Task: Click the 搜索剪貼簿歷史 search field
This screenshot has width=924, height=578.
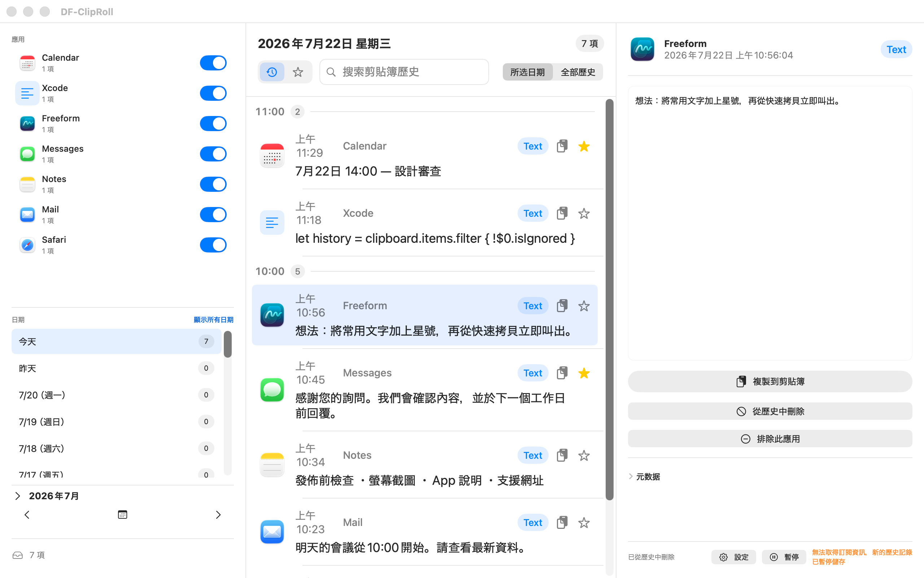Action: click(404, 72)
